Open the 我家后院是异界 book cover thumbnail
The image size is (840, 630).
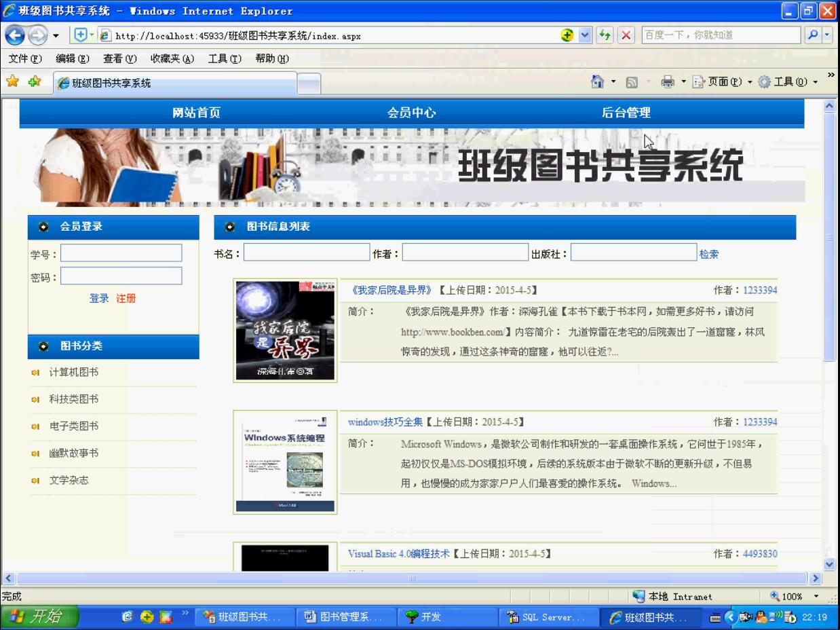(x=285, y=331)
